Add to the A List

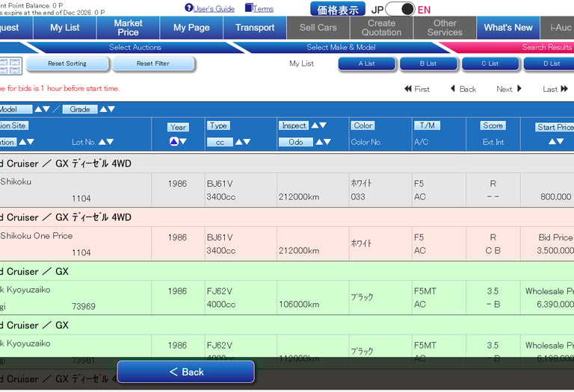coord(367,63)
